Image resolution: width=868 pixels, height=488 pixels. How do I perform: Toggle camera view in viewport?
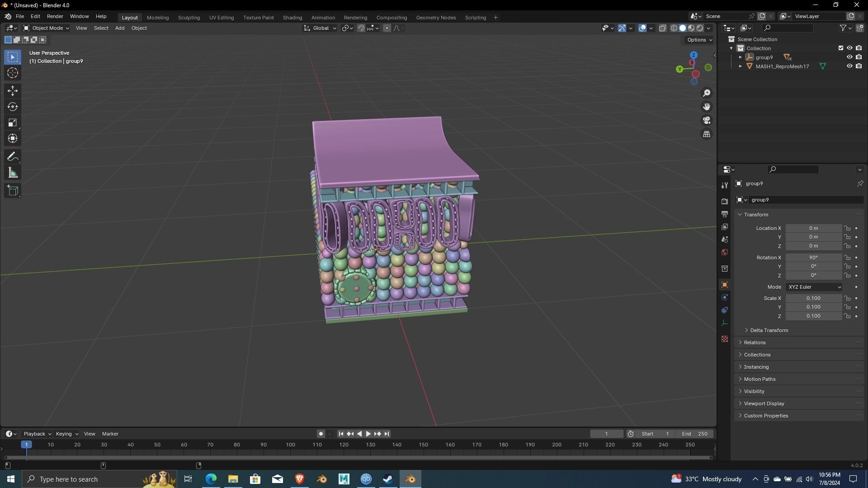707,121
